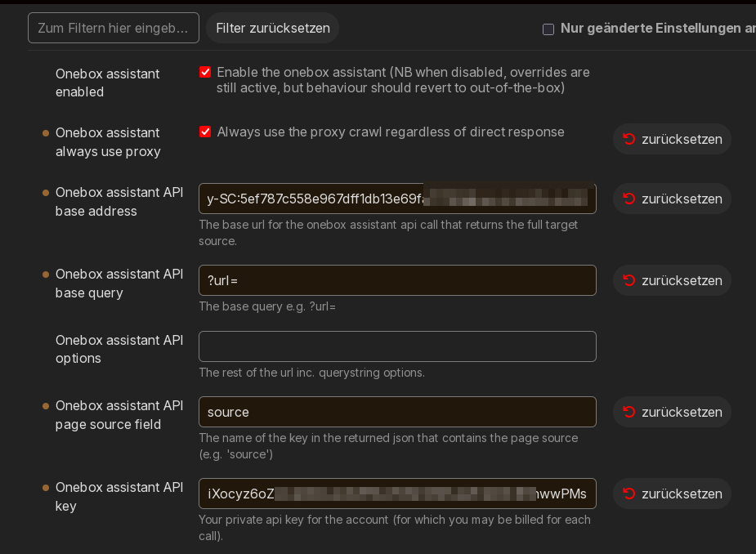Click the filter settings text field
This screenshot has width=756, height=554.
(x=114, y=28)
